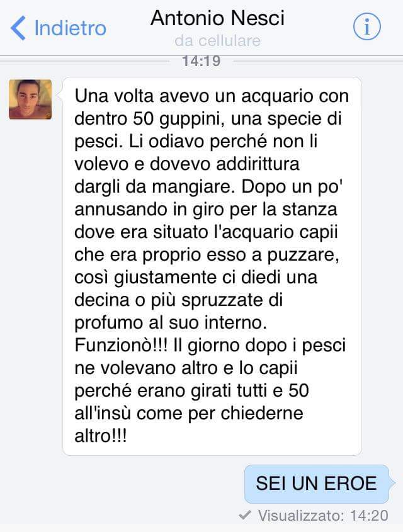
Task: Tap the 14:19 timestamp separator
Action: pos(201,61)
